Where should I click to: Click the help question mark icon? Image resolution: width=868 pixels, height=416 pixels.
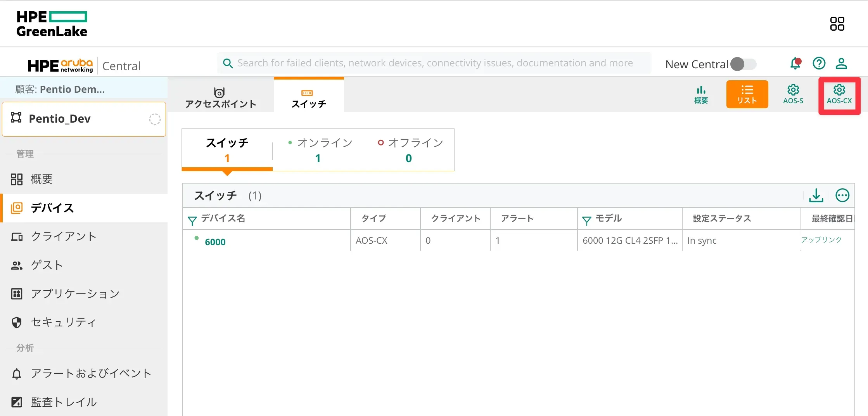click(x=819, y=63)
